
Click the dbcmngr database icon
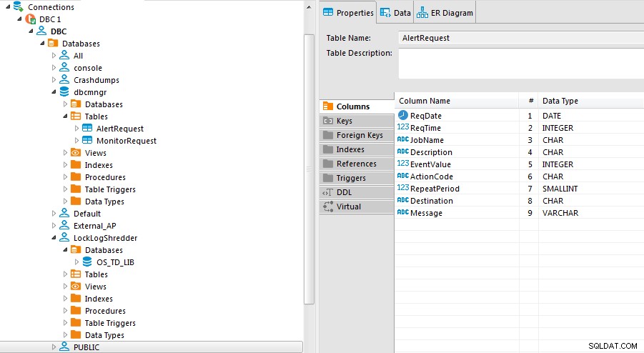point(64,92)
